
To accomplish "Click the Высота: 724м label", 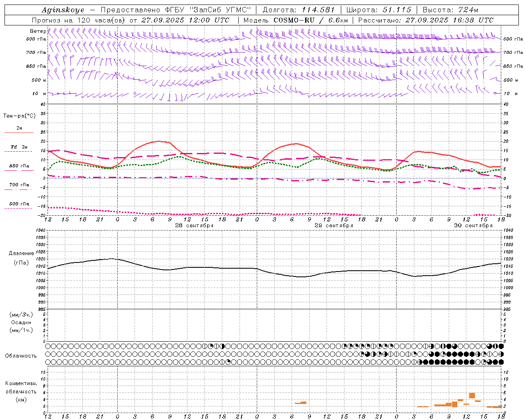I will pos(450,10).
